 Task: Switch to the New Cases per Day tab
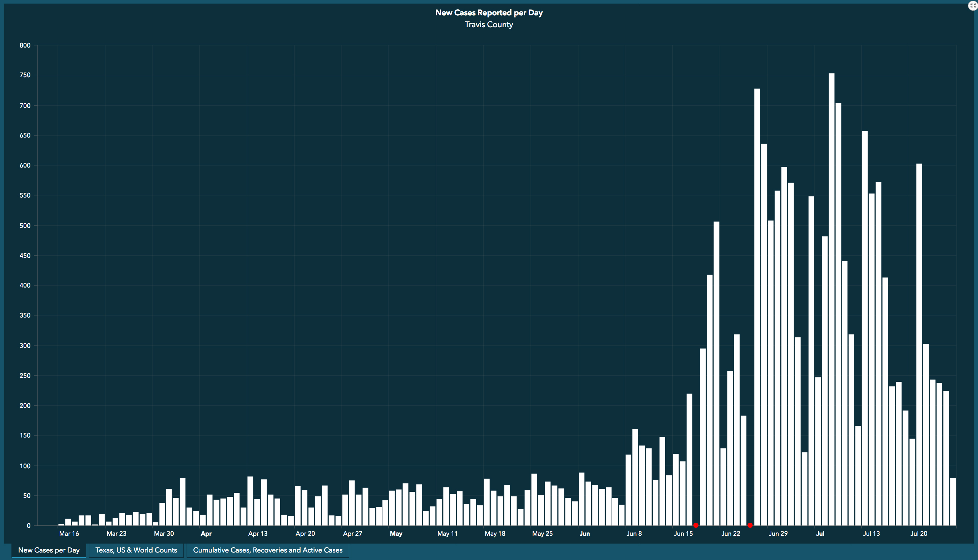click(49, 550)
